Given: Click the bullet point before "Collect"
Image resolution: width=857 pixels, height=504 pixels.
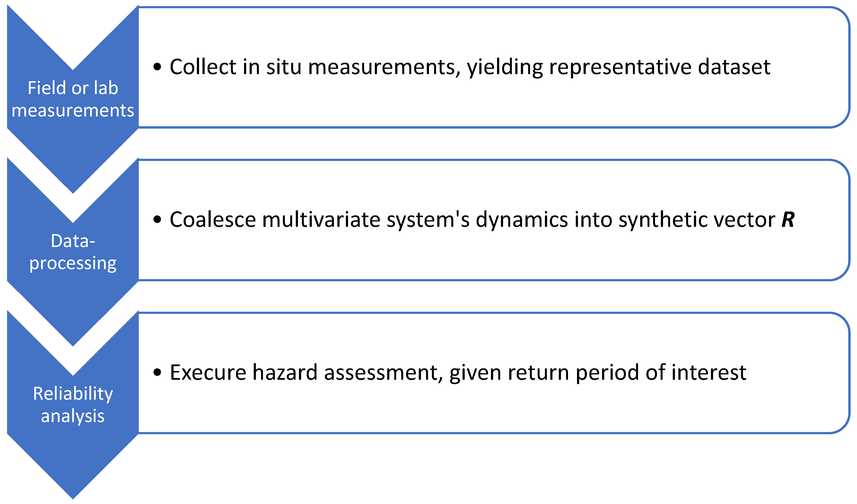Looking at the screenshot, I should click(157, 67).
